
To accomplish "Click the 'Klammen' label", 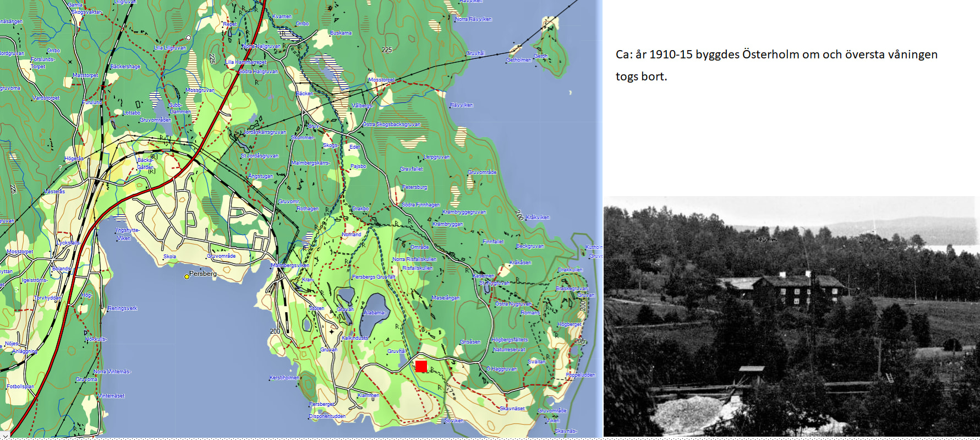I will coord(368,395).
